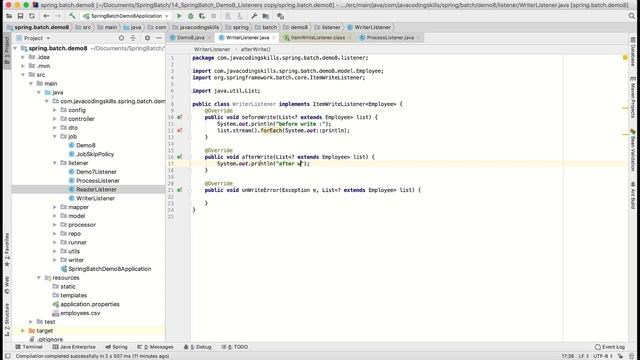Run with coverage icon in toolbar
Image resolution: width=640 pixels, height=360 pixels.
(202, 16)
